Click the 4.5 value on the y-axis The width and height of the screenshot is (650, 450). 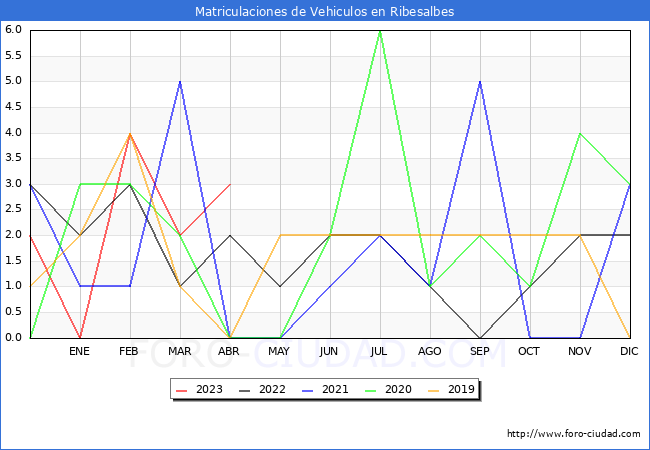(13, 107)
